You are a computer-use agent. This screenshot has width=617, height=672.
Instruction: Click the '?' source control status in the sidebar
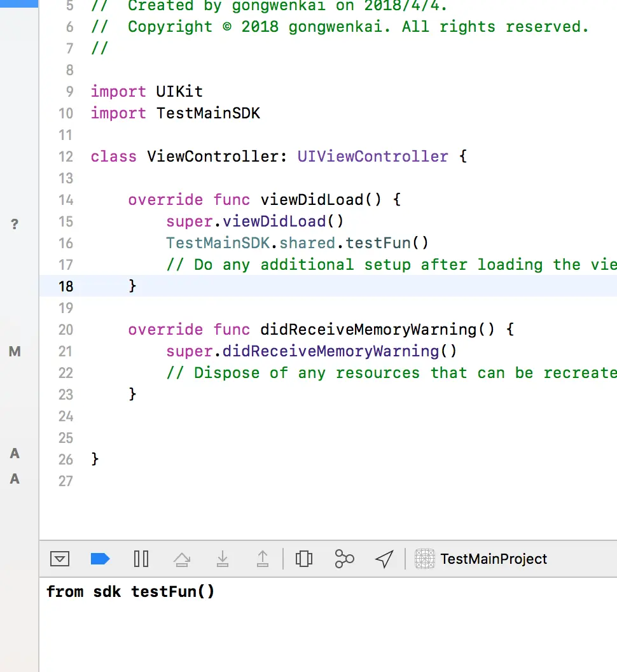15,224
